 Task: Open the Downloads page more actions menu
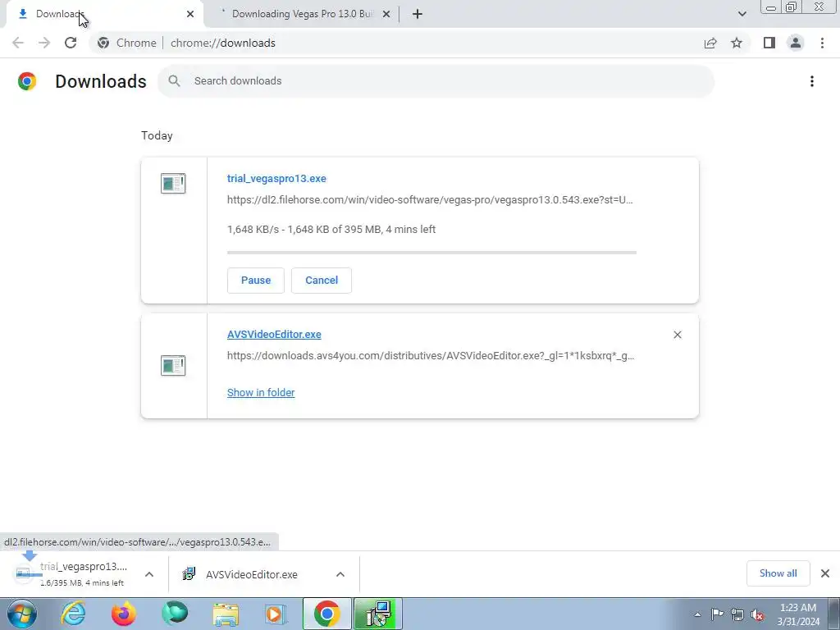[x=812, y=81]
